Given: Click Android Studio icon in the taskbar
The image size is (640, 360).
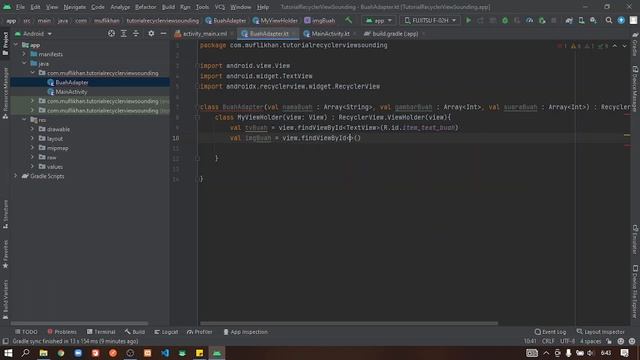Looking at the screenshot, I should click(x=217, y=353).
